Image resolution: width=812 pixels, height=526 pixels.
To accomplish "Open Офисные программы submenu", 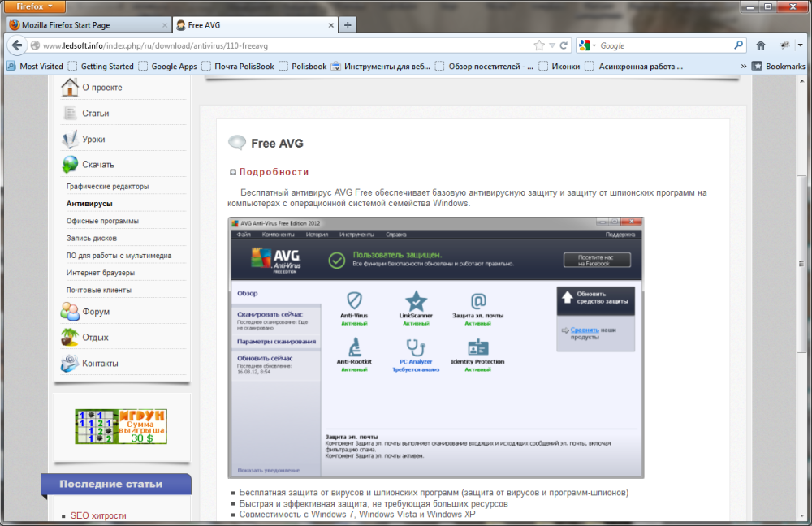I will pos(102,221).
